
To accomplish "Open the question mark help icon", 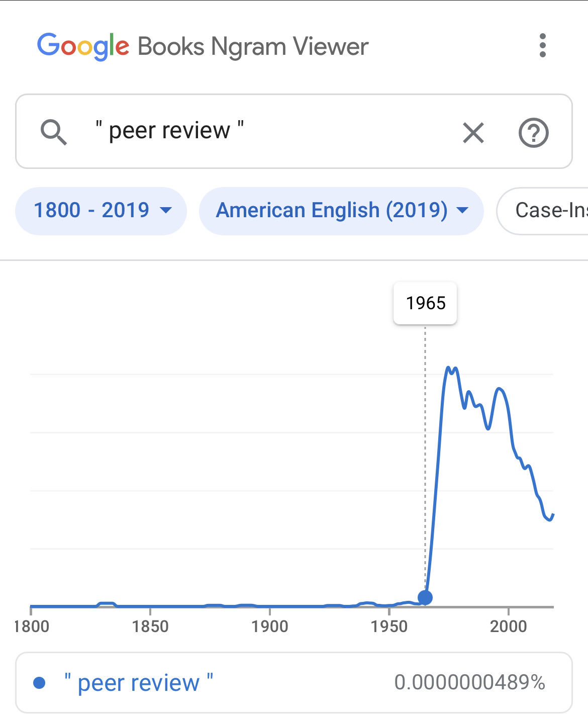I will coord(533,133).
